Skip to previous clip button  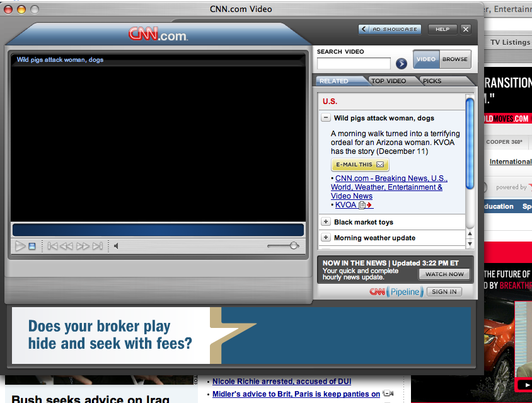coord(52,246)
